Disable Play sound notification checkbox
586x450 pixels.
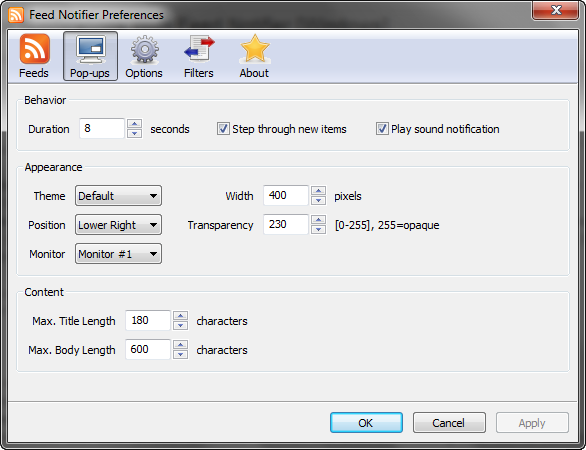pyautogui.click(x=382, y=129)
